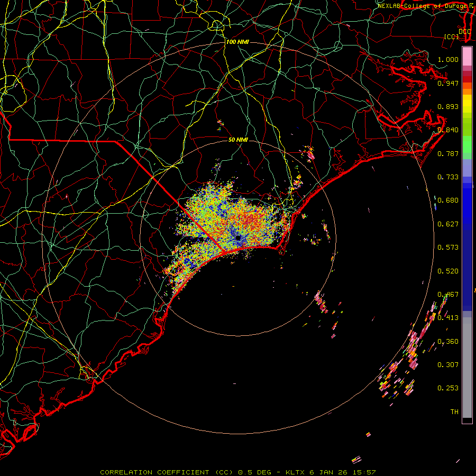Viewport: 476px width, 476px height.
Task: Click the 0.520 legend value
Action: coord(448,271)
